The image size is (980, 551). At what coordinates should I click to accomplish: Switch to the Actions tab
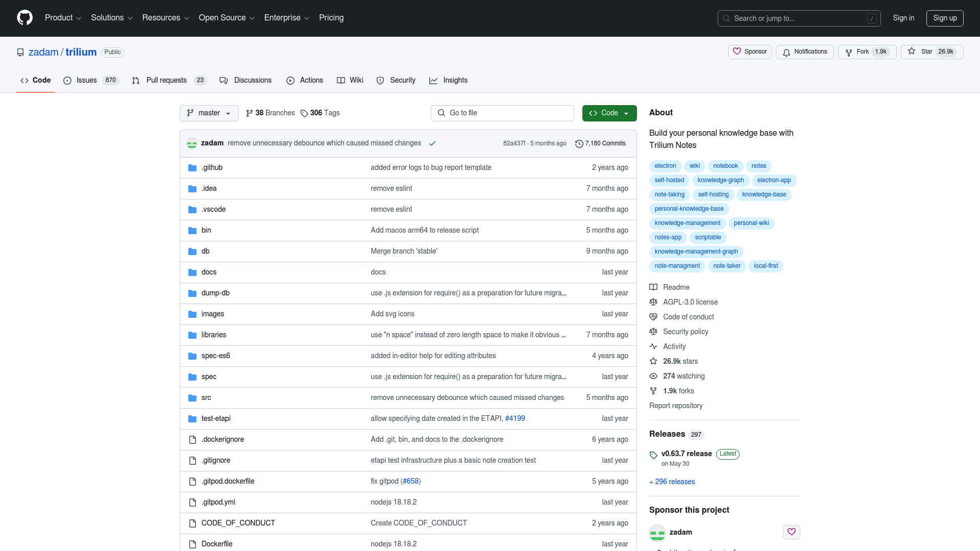click(x=305, y=81)
